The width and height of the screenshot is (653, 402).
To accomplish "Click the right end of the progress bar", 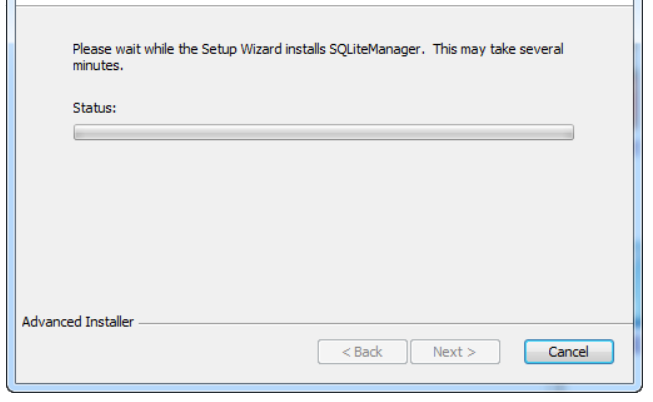I will 569,132.
